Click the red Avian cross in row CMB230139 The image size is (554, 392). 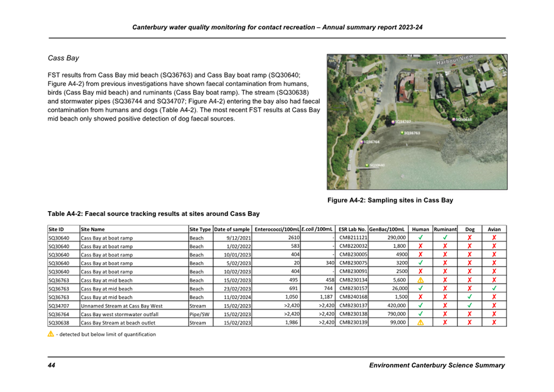tap(494, 323)
